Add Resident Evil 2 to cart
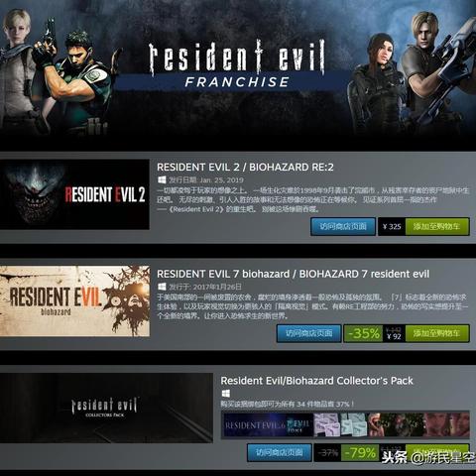 437,226
